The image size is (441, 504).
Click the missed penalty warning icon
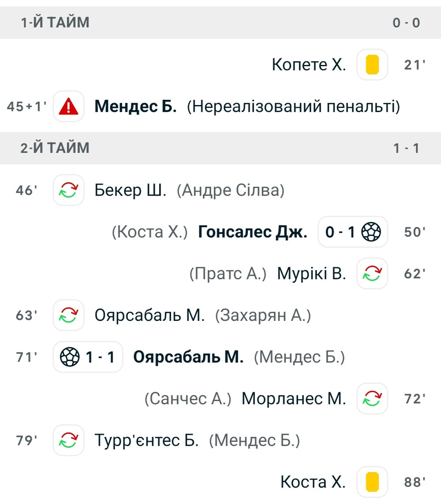tap(69, 106)
